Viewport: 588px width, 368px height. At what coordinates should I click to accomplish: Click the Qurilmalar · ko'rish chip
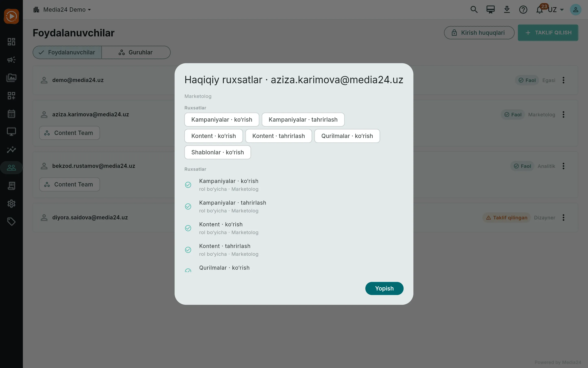tap(347, 136)
